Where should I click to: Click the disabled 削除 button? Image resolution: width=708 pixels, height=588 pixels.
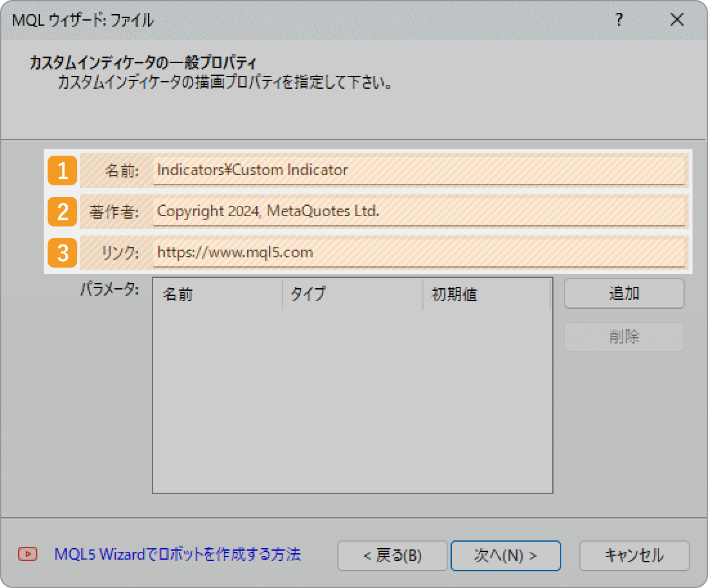click(624, 336)
